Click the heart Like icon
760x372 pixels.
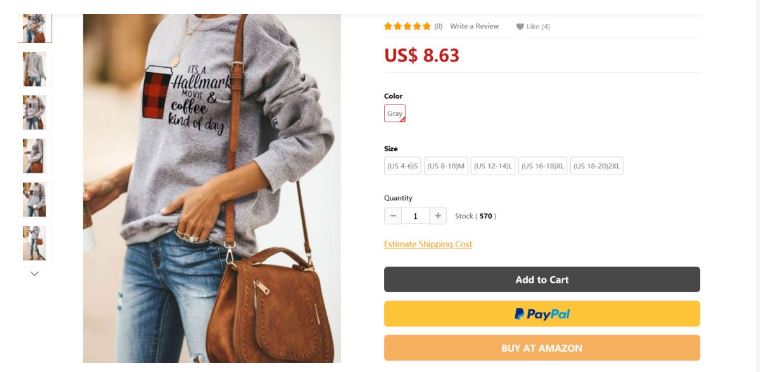click(x=520, y=27)
